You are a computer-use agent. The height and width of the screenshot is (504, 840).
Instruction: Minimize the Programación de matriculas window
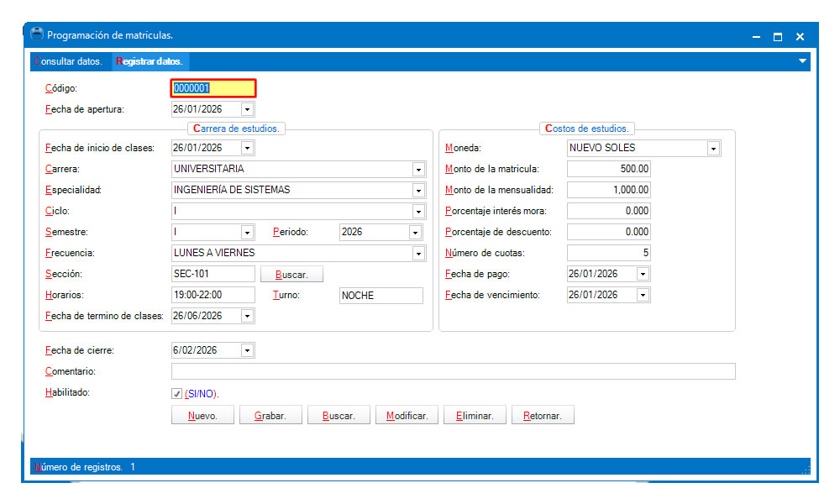coord(756,36)
